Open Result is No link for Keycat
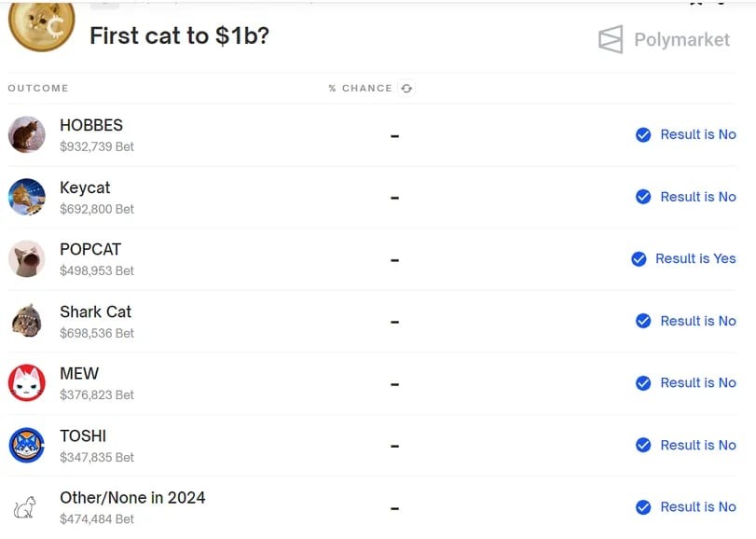Image resolution: width=756 pixels, height=539 pixels. pos(698,197)
